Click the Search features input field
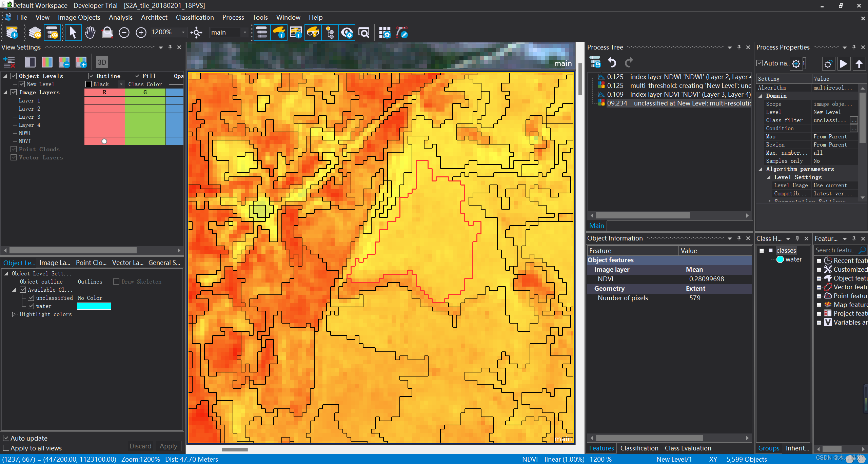The width and height of the screenshot is (868, 464). pyautogui.click(x=835, y=250)
